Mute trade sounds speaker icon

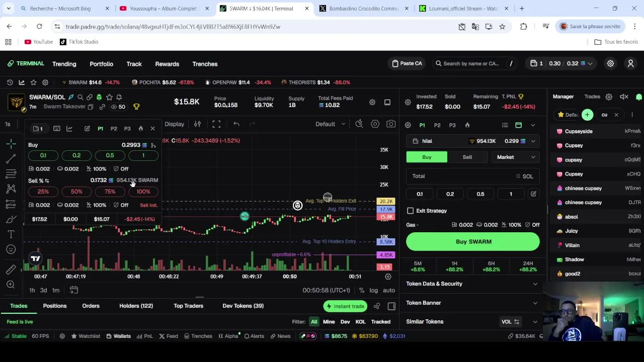pos(624,97)
